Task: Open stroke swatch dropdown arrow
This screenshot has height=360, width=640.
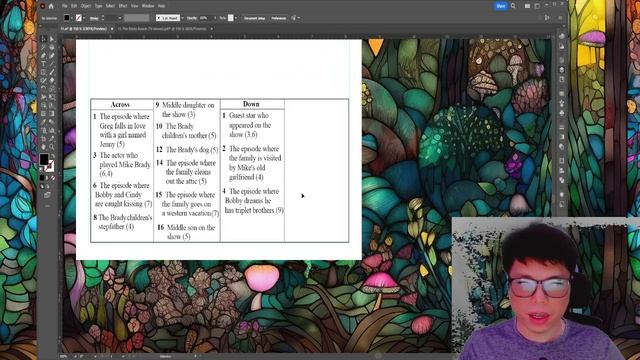Action: point(84,18)
